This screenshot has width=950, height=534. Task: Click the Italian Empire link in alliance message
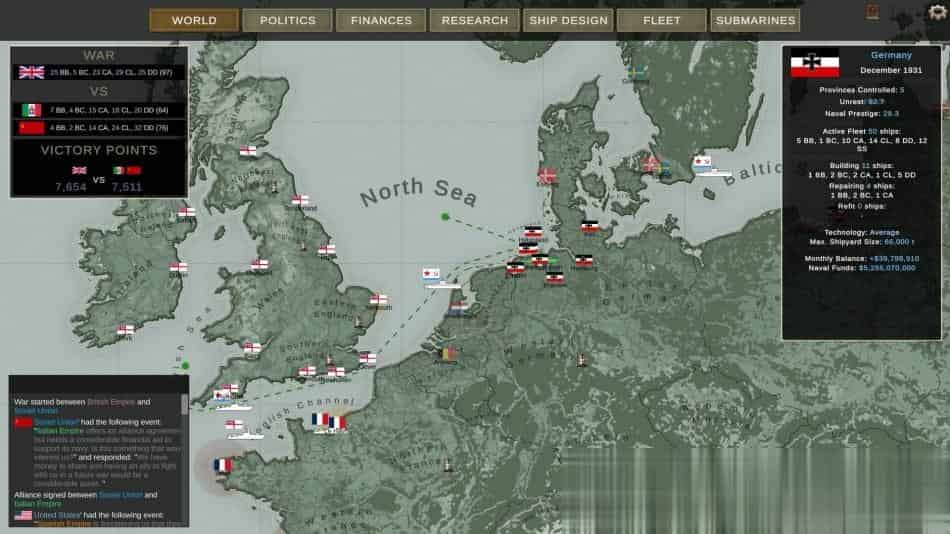(38, 504)
